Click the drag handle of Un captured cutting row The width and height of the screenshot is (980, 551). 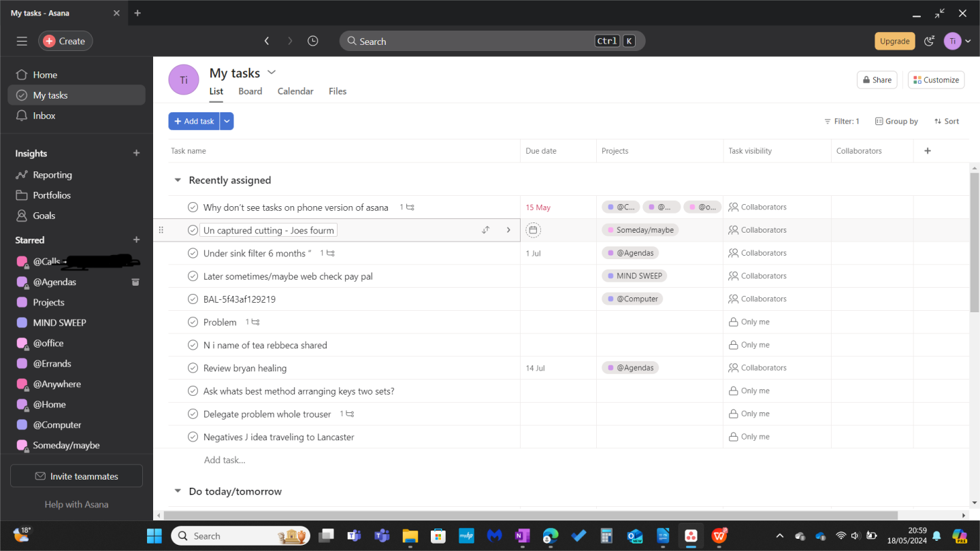click(x=161, y=230)
